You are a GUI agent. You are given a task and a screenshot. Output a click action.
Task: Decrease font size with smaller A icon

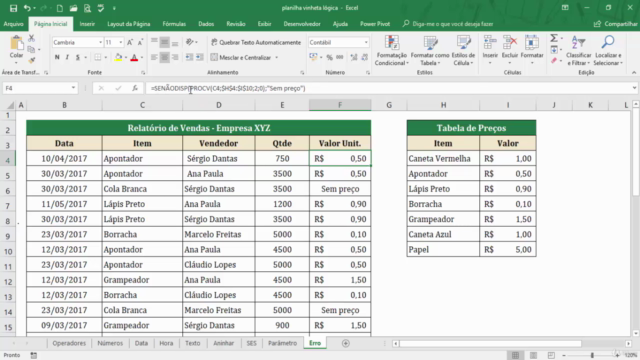click(x=140, y=42)
